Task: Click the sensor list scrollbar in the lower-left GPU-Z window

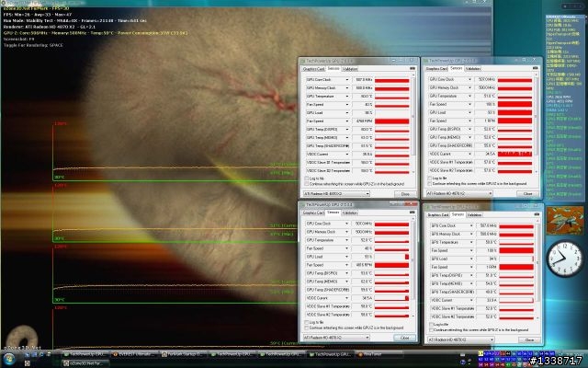Action: pyautogui.click(x=413, y=269)
